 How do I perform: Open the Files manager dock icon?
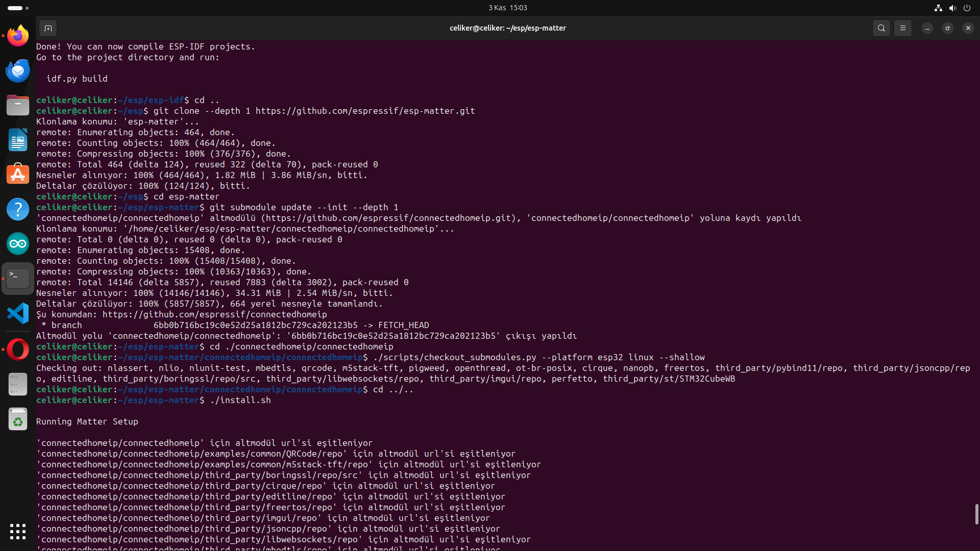(x=18, y=105)
